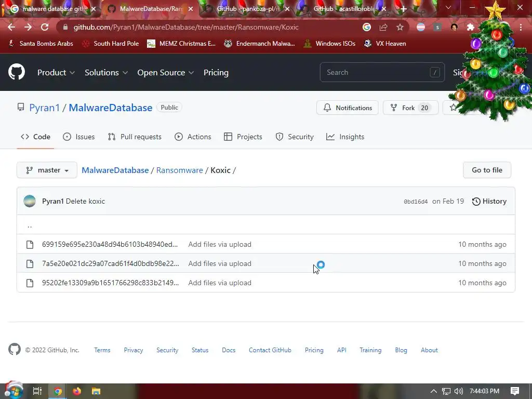Click the Go to file button
The width and height of the screenshot is (532, 399).
(487, 170)
